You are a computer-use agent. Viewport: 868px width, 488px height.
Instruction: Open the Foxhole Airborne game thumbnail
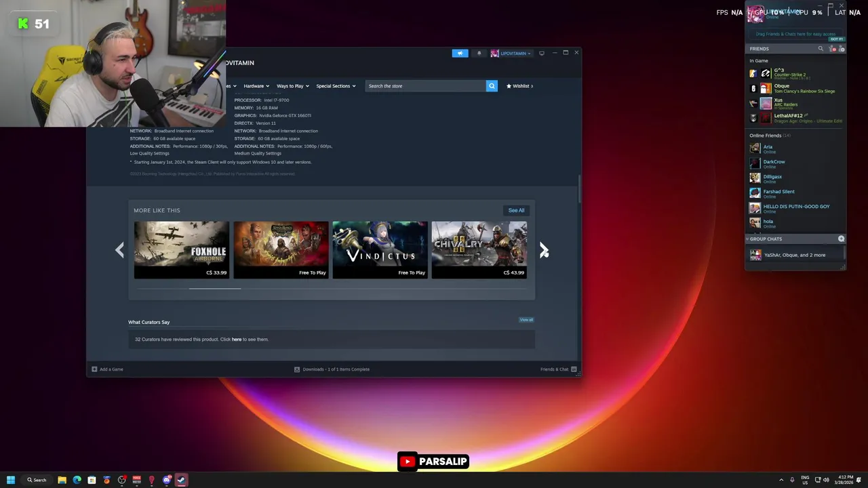181,249
